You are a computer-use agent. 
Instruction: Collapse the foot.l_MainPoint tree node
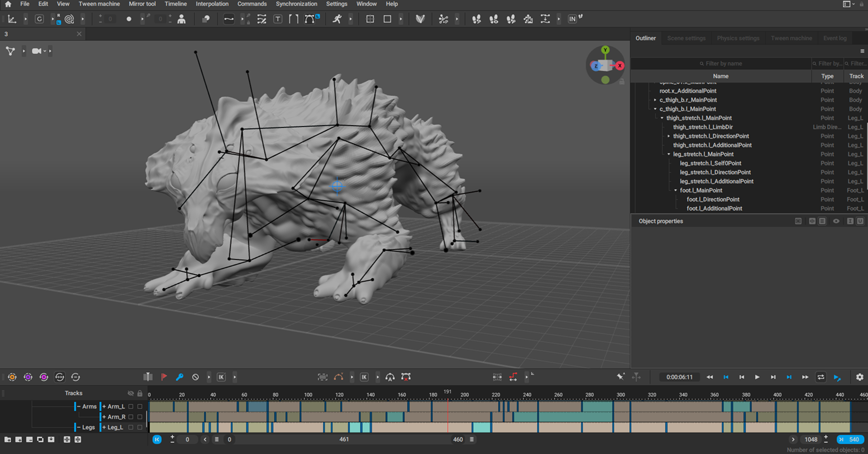pos(676,190)
